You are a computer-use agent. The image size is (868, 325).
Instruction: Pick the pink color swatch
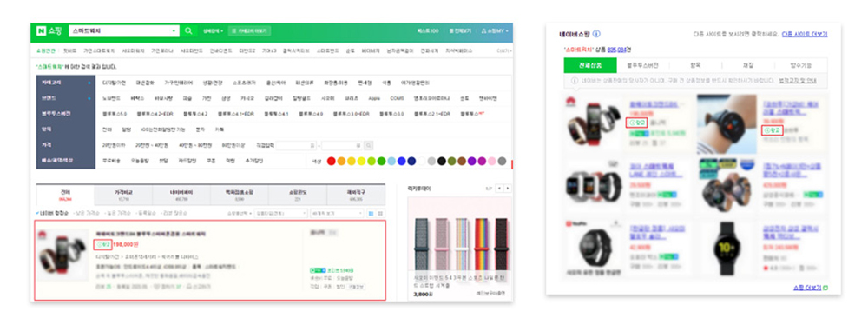pyautogui.click(x=491, y=162)
